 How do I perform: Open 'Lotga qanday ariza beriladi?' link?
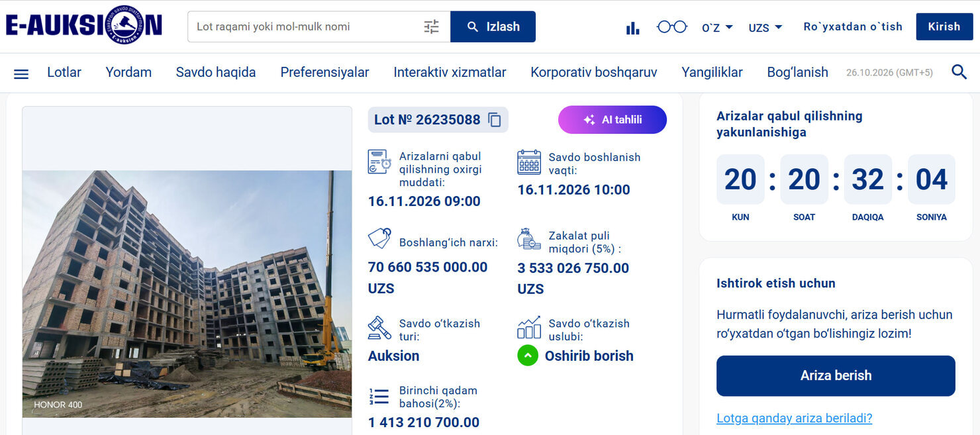(x=795, y=418)
